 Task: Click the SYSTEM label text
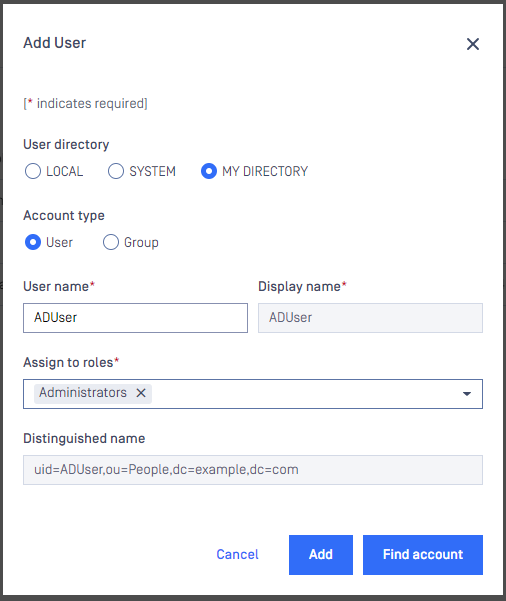click(x=152, y=171)
